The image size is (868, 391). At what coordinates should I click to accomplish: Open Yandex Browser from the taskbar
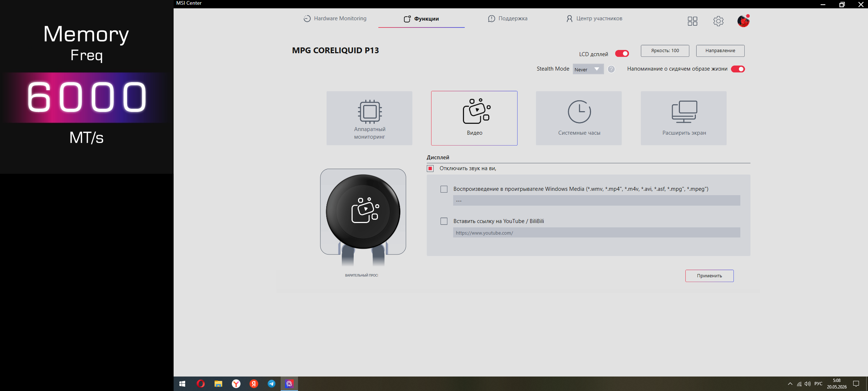click(236, 384)
